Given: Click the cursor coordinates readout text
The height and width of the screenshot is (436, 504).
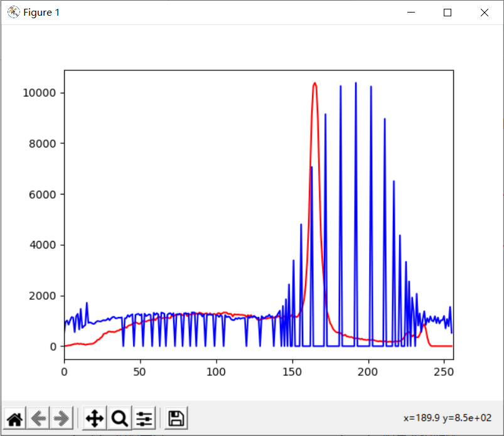Looking at the screenshot, I should (x=447, y=418).
